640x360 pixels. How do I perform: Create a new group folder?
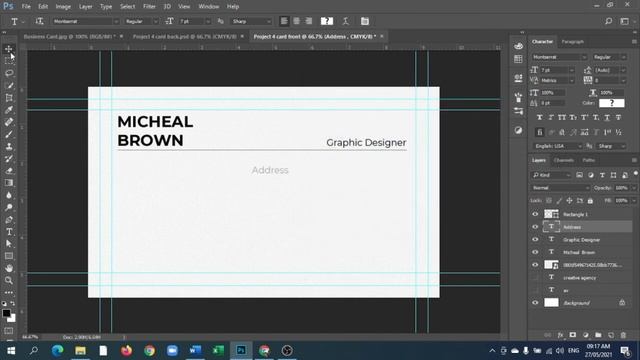click(598, 335)
